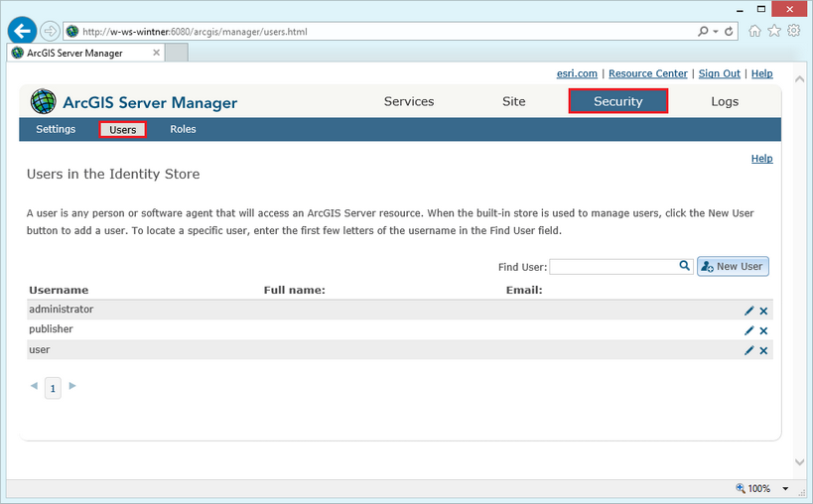Edit the administrator user with pencil icon
This screenshot has width=813, height=504.
click(x=748, y=311)
